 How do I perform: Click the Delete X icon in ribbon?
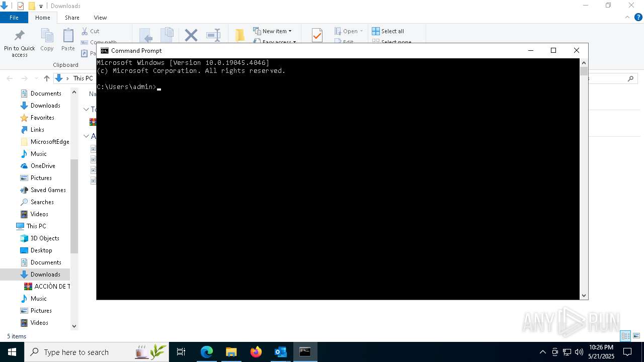(191, 35)
